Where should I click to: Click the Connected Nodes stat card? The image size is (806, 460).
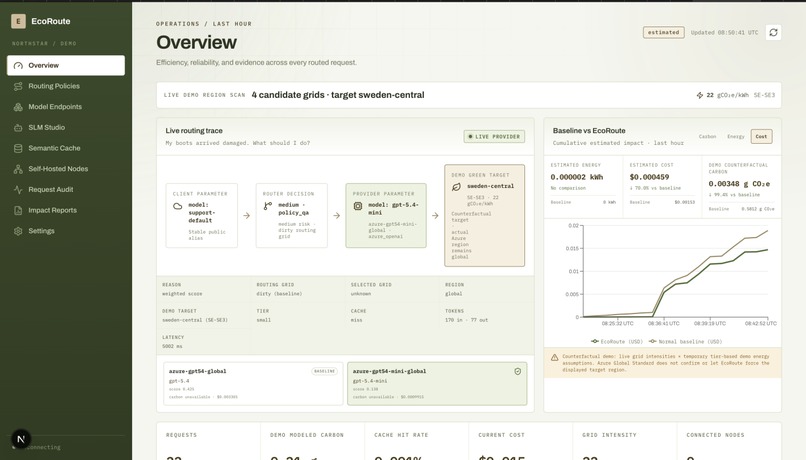[x=729, y=441]
